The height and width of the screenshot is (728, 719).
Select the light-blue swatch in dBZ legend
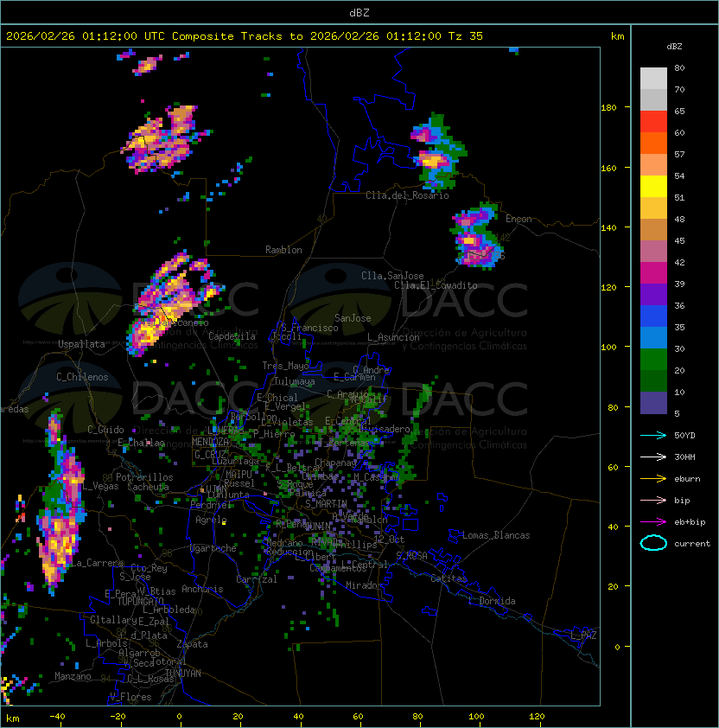[653, 337]
